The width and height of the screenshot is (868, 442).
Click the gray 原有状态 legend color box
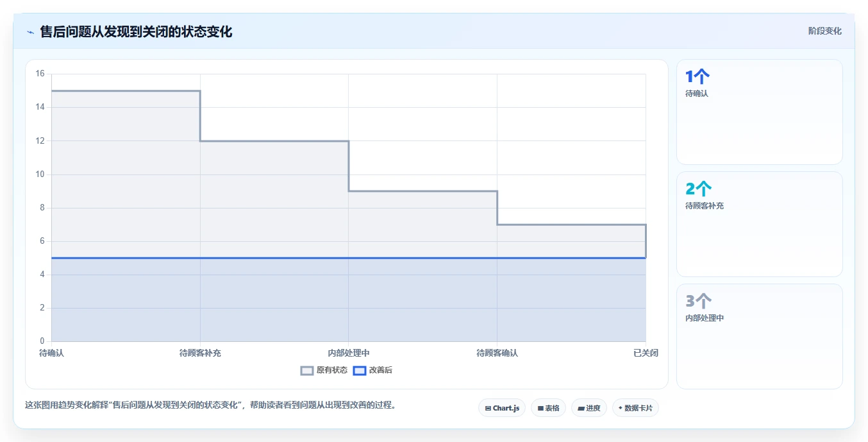click(x=307, y=370)
